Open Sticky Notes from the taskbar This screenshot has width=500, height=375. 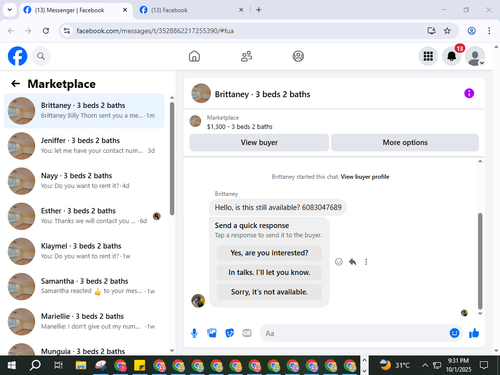click(x=139, y=366)
